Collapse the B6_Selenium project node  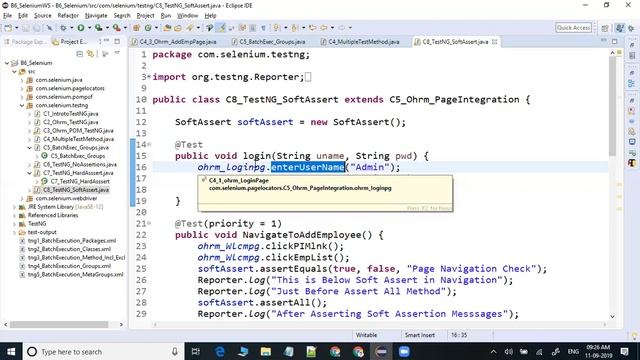(x=7, y=63)
